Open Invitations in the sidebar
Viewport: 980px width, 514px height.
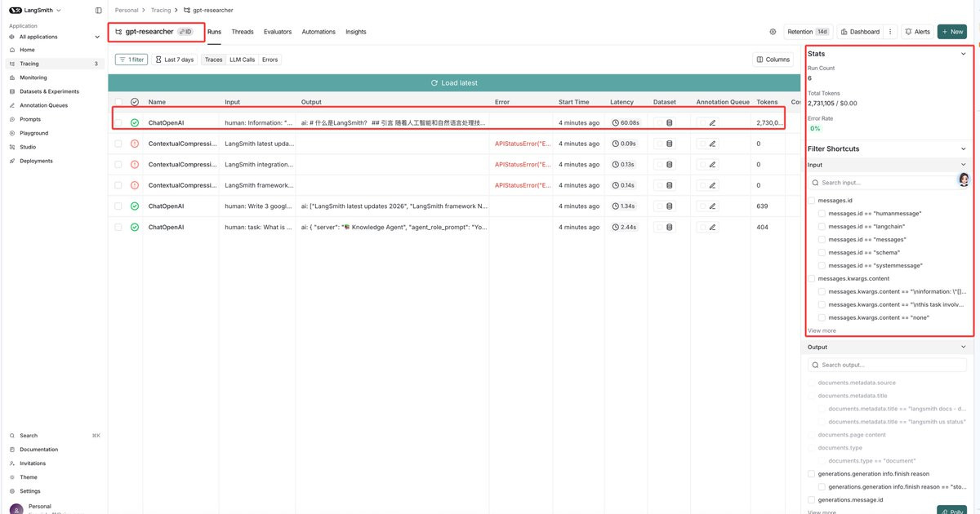(33, 463)
